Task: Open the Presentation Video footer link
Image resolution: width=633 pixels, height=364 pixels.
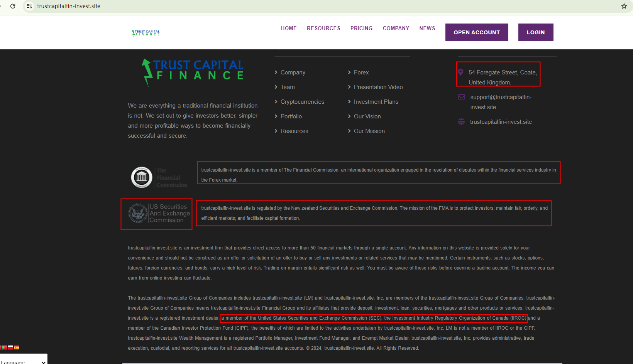Action: (378, 87)
